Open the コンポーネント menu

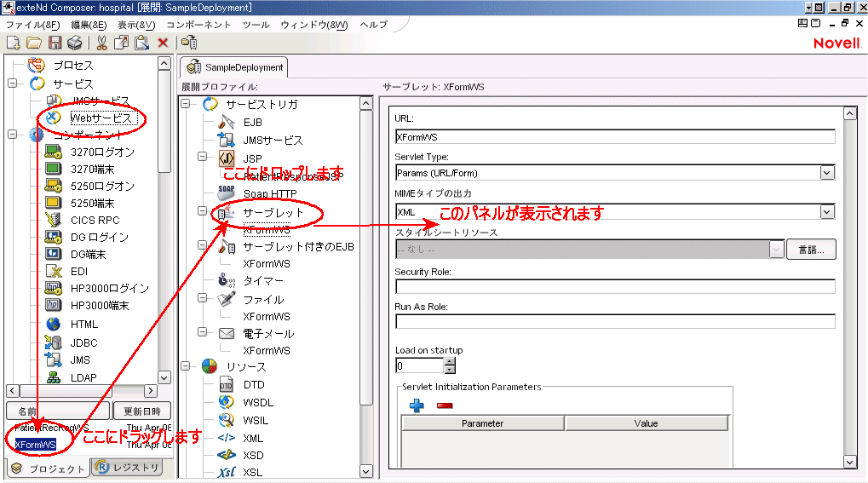198,25
